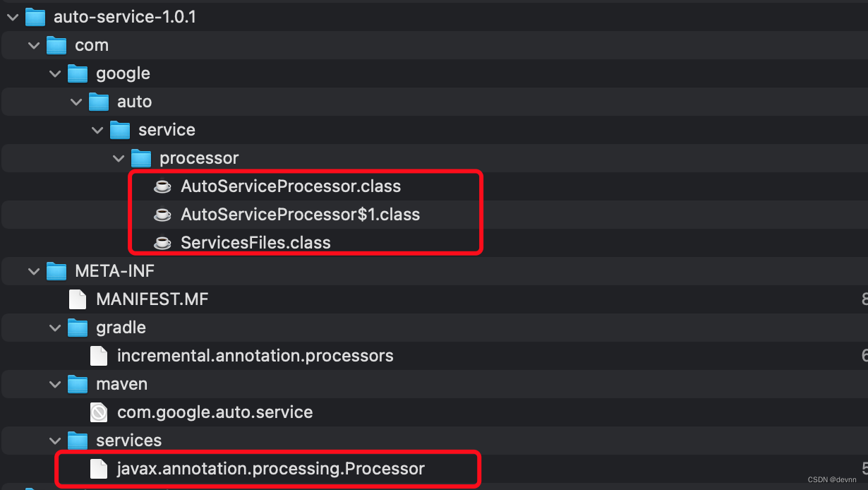Click the AutoServiceProcessor.class Java file icon
Viewport: 868px width, 490px height.
(162, 186)
